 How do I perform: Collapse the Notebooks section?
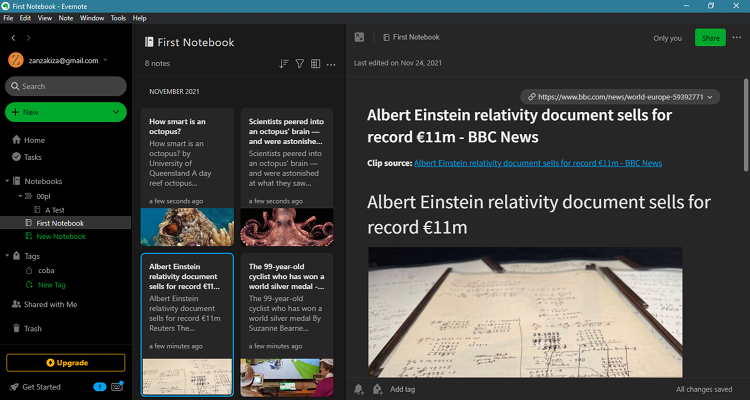[x=7, y=181]
